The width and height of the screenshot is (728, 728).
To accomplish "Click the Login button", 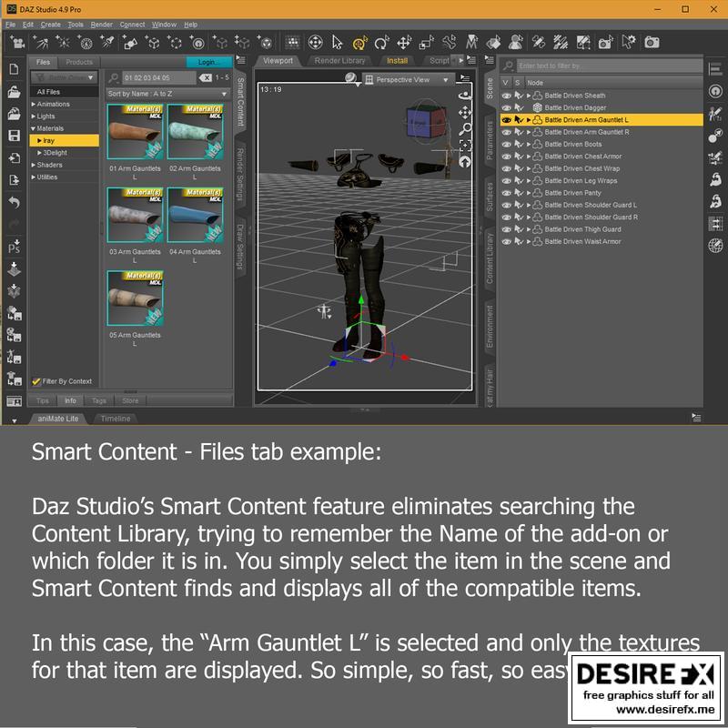I will click(x=208, y=62).
